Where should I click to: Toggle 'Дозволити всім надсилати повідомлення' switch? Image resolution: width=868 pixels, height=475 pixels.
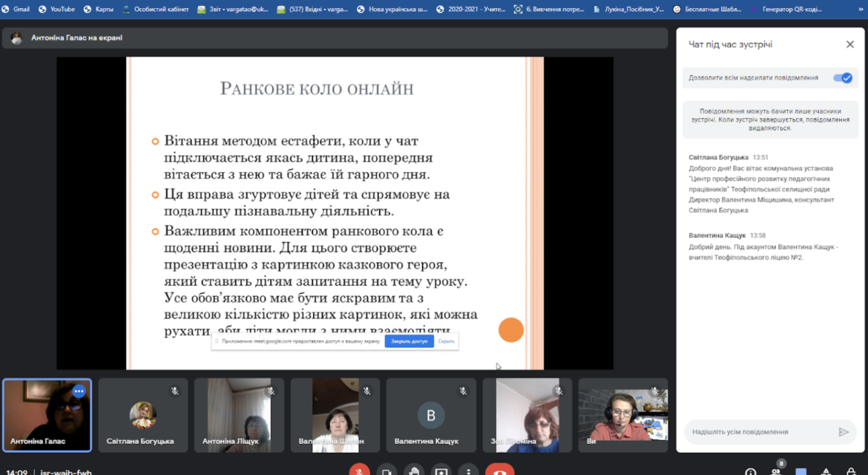click(x=843, y=78)
